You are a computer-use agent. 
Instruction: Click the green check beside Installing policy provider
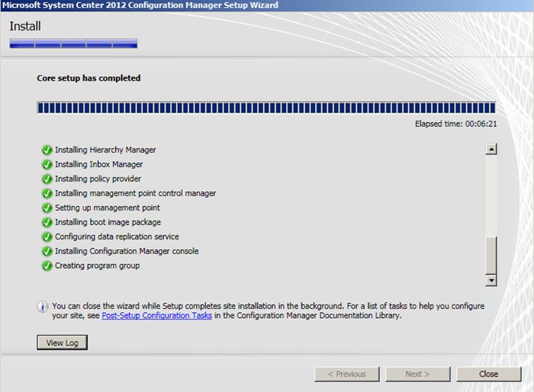pyautogui.click(x=47, y=179)
